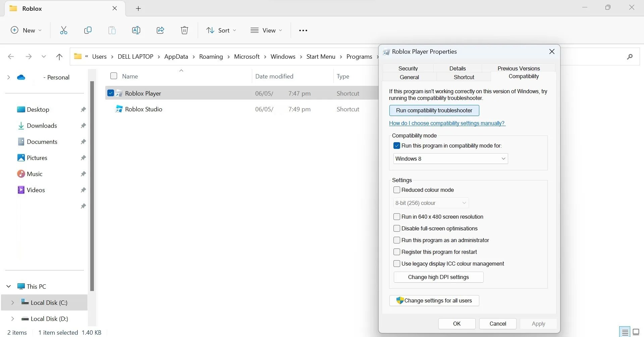Unpin Desktop using its pin icon
The width and height of the screenshot is (644, 337).
coord(83,110)
